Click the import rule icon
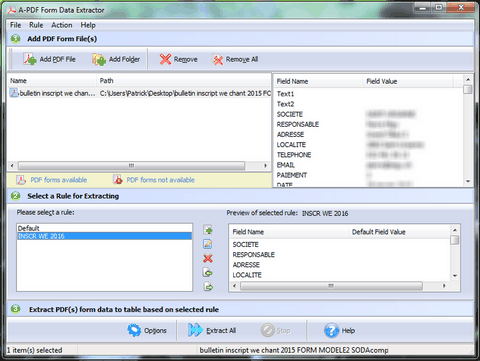Viewport: 480px width, 361px height. coord(208,273)
